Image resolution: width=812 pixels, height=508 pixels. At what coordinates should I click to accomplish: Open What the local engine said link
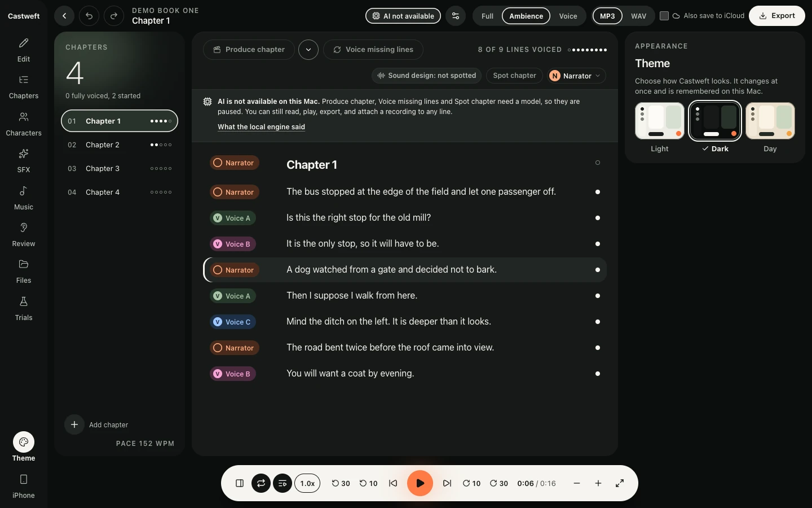click(x=261, y=127)
